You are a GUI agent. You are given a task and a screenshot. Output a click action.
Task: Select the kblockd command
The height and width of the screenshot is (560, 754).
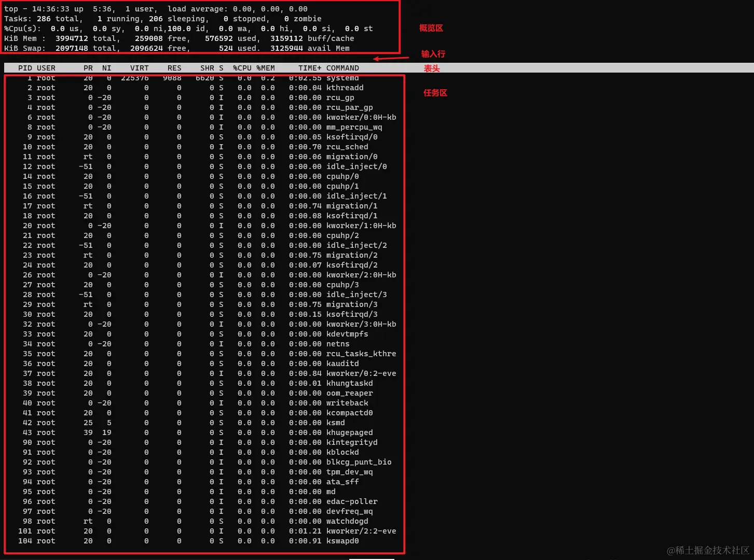[x=342, y=452]
